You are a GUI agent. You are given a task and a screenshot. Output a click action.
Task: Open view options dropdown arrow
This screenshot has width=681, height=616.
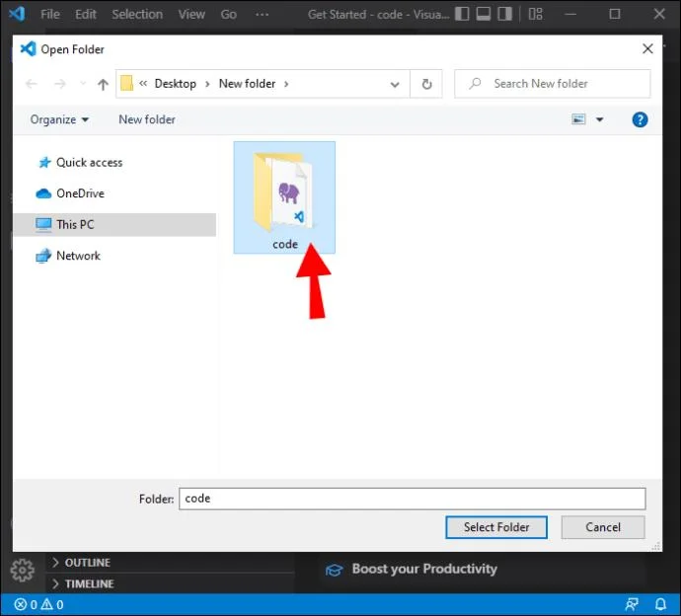point(599,119)
